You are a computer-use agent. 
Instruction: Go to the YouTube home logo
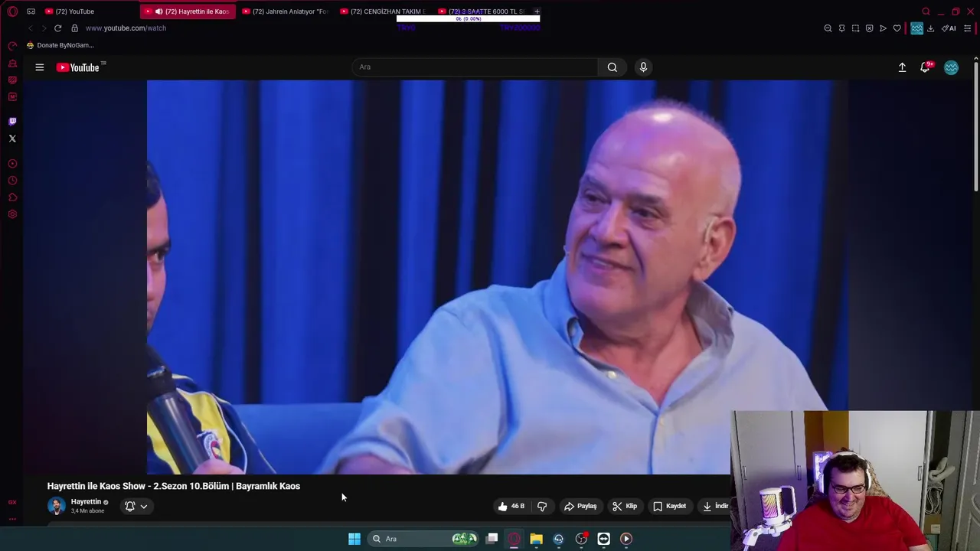pos(78,67)
